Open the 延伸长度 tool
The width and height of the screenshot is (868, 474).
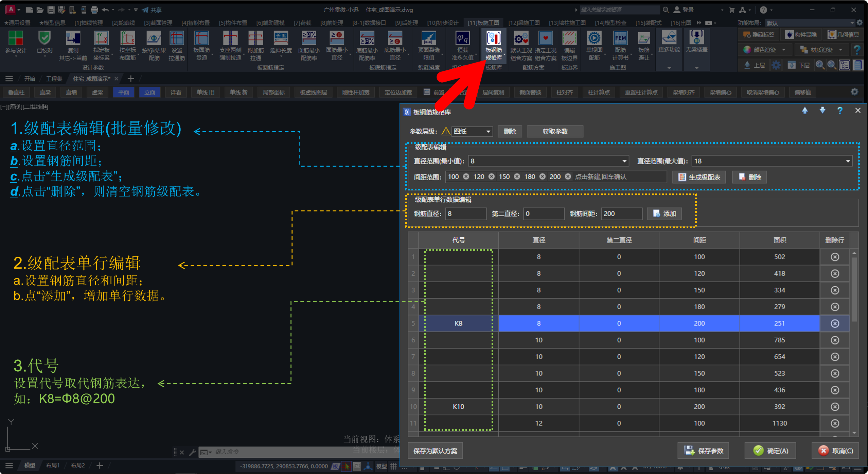click(x=281, y=42)
